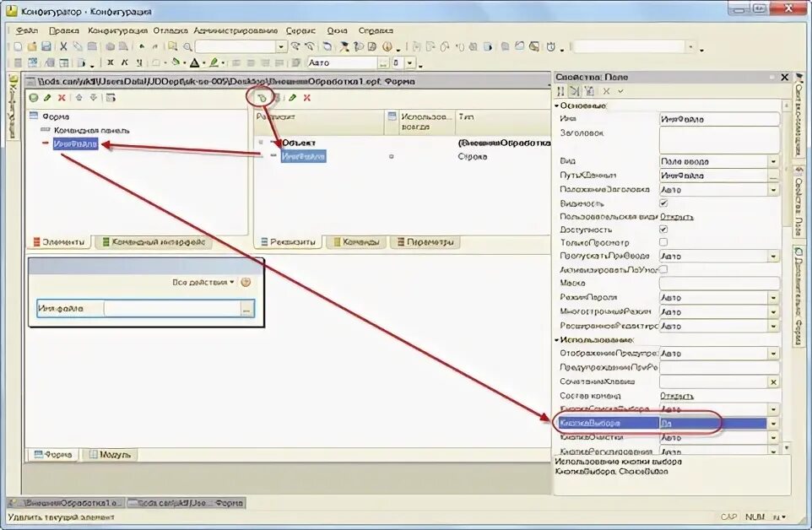The height and width of the screenshot is (530, 812).
Task: Open Все действия menu in form preview
Action: point(203,282)
